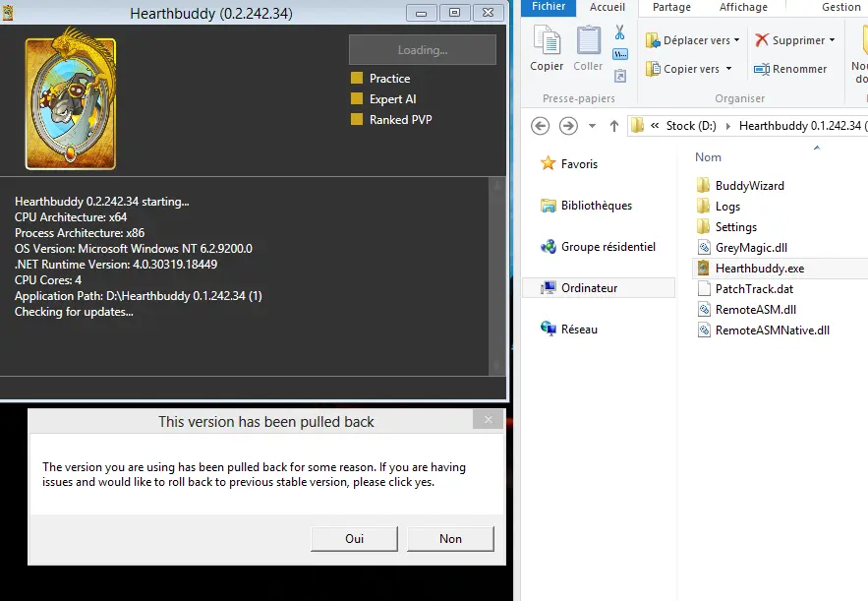Select the GreyMagic.dll file icon
Viewport: 868px width, 601px height.
coord(704,248)
